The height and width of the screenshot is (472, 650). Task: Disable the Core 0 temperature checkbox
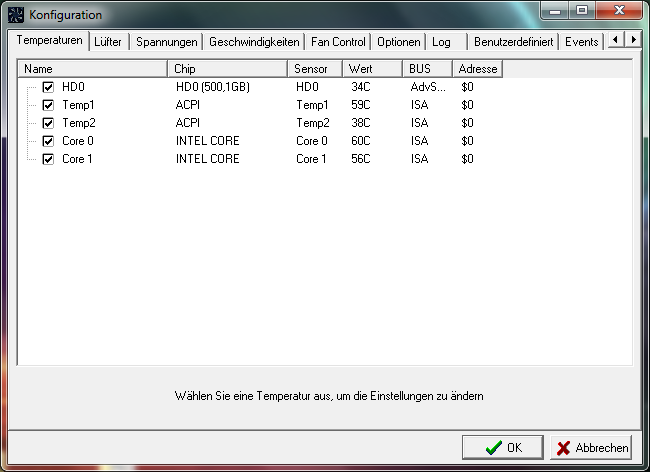48,141
